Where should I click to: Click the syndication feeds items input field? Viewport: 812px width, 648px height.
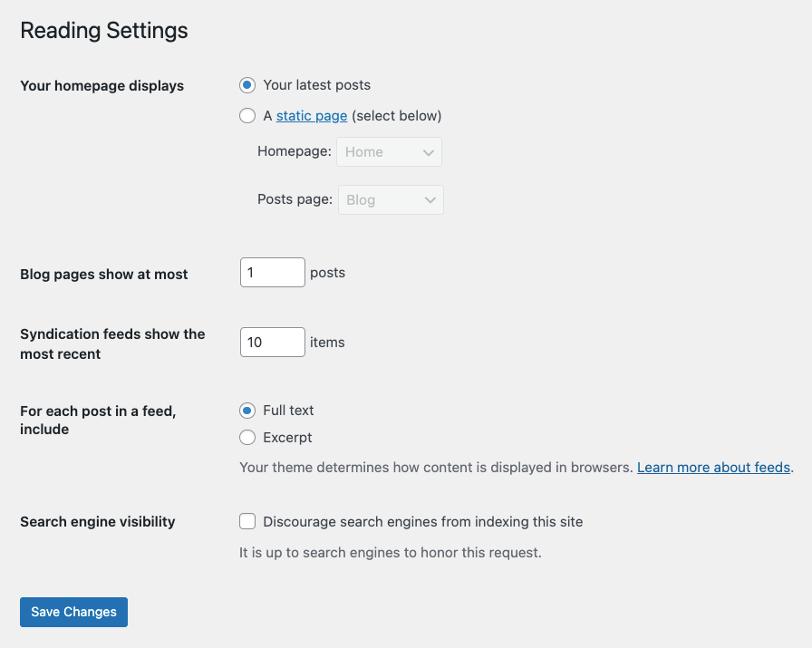click(x=272, y=342)
